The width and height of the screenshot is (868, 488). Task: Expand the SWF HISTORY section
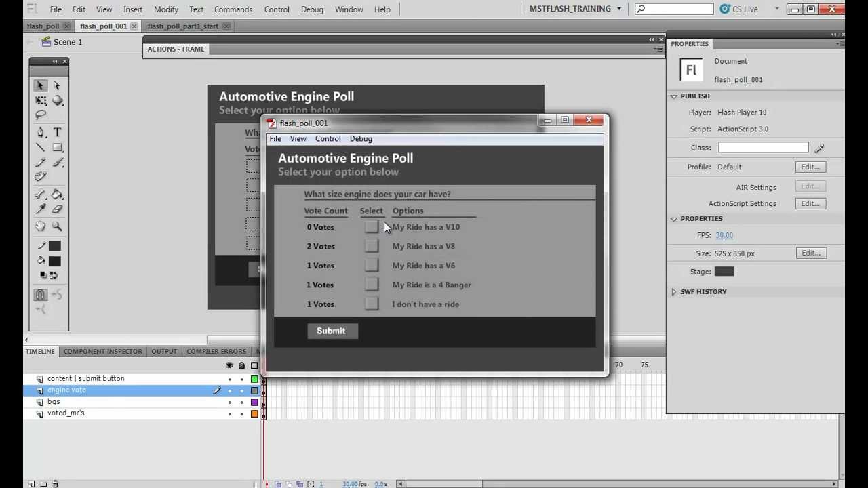click(x=674, y=291)
